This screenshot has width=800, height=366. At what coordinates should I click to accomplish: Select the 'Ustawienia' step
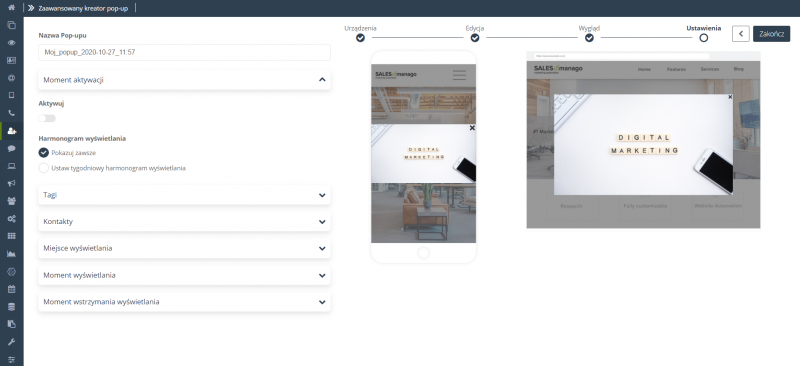704,38
